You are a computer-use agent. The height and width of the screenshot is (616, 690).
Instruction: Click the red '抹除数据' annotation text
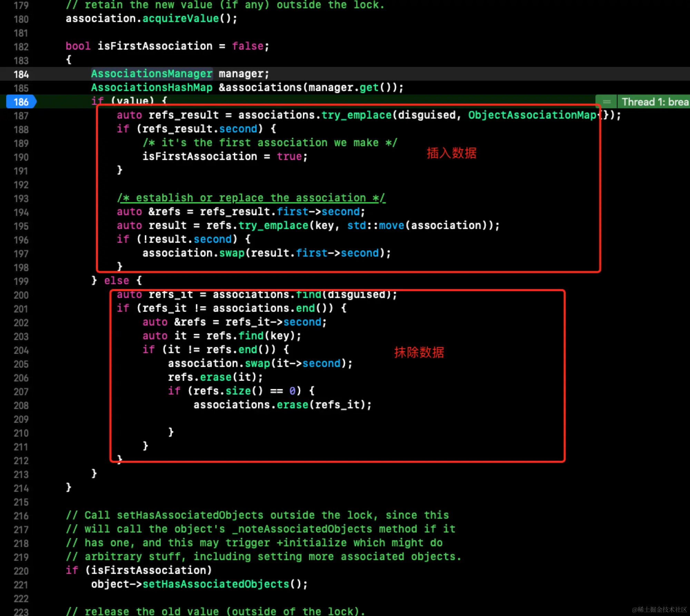point(419,352)
